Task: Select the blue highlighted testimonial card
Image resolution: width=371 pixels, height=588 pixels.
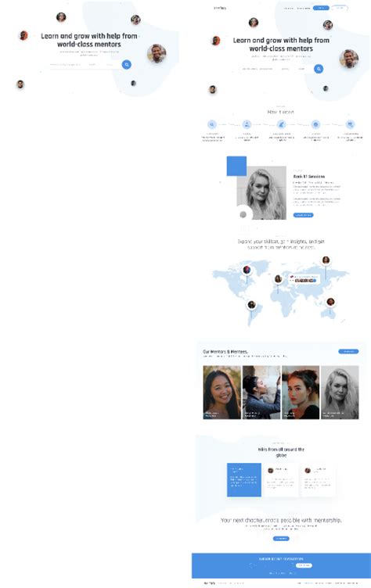Action: [x=244, y=480]
